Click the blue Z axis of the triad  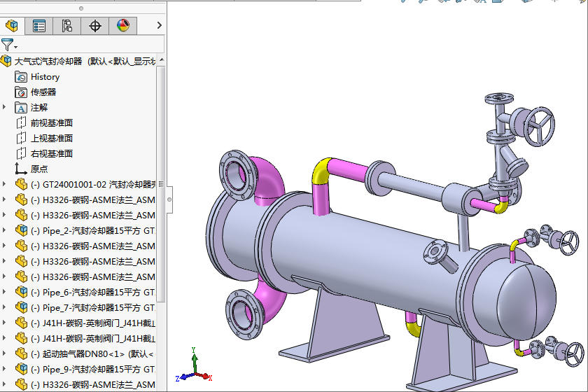point(183,377)
